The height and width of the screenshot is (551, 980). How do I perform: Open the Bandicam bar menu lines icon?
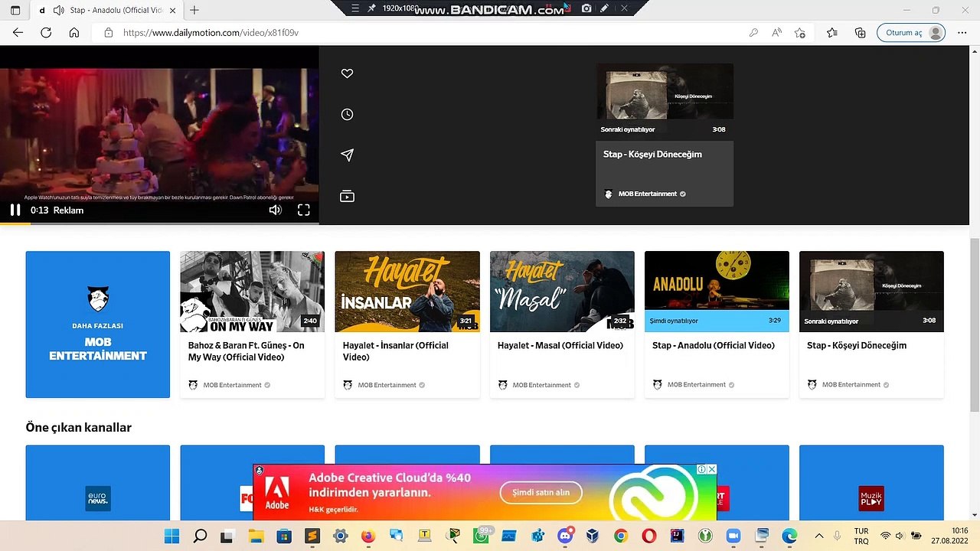point(355,8)
